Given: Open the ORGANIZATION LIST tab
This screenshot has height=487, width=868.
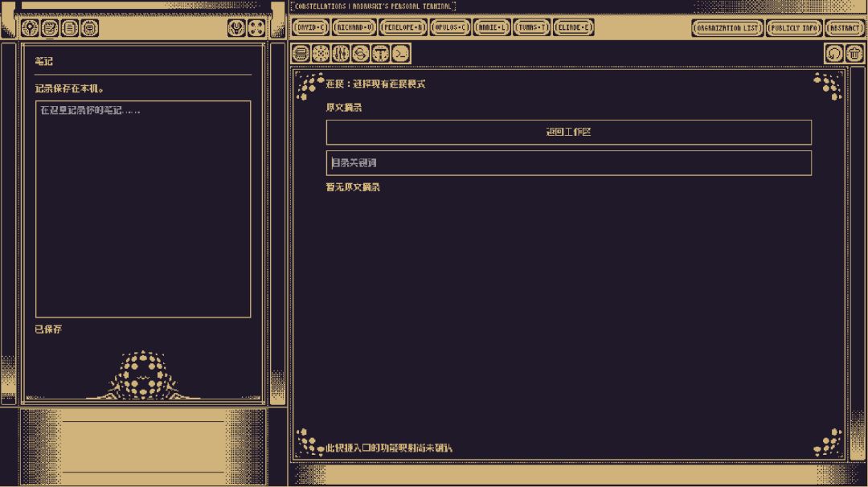Looking at the screenshot, I should 727,27.
